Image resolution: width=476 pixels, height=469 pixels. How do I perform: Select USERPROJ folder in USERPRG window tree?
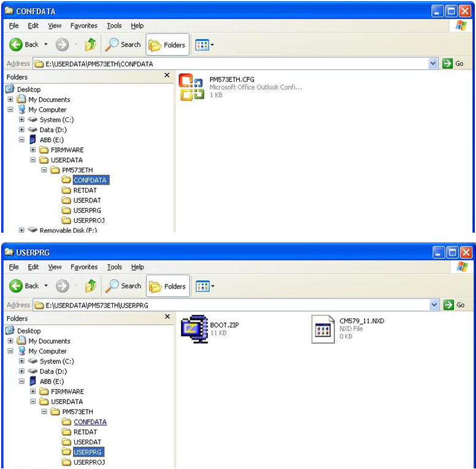[89, 462]
